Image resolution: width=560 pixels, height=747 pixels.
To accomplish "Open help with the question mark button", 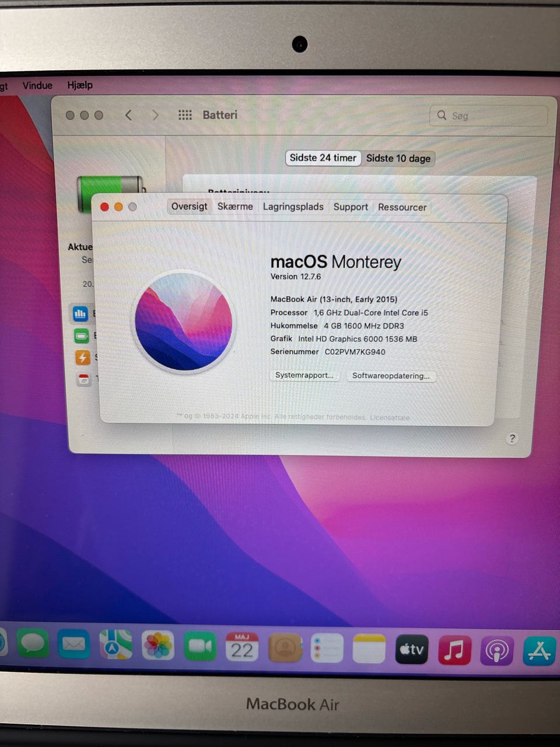I will point(512,438).
